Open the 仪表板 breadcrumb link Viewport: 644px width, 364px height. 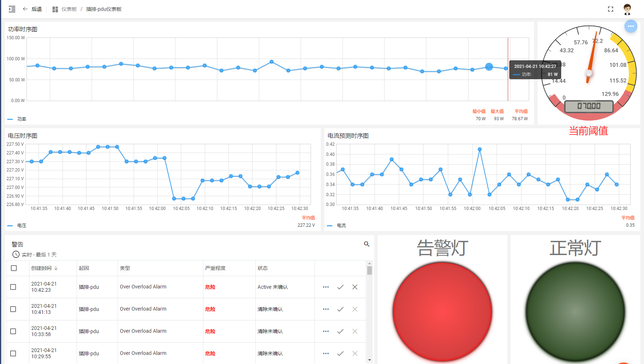69,9
